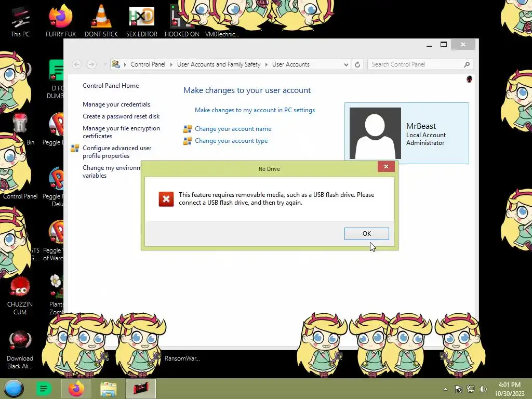Open Firefox from the taskbar

(x=76, y=389)
